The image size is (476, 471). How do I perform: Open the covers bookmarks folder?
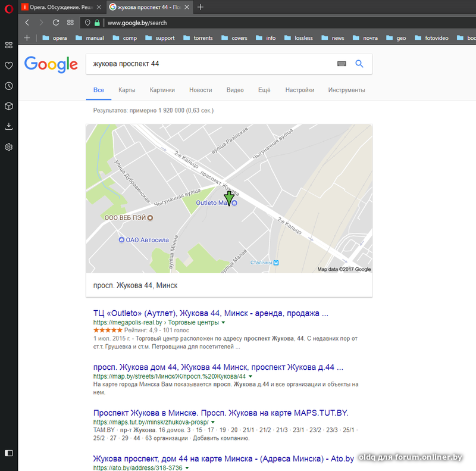pos(234,38)
